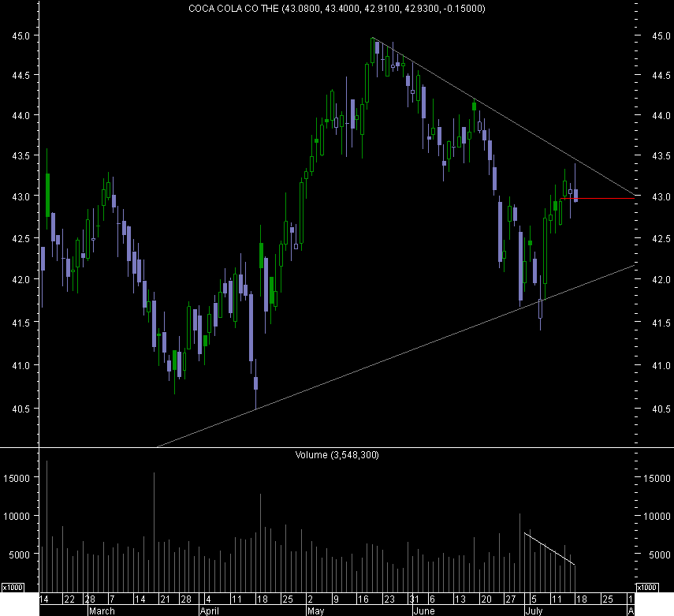The image size is (674, 616).
Task: Click the 41.5 label on left price axis
Action: [20, 323]
